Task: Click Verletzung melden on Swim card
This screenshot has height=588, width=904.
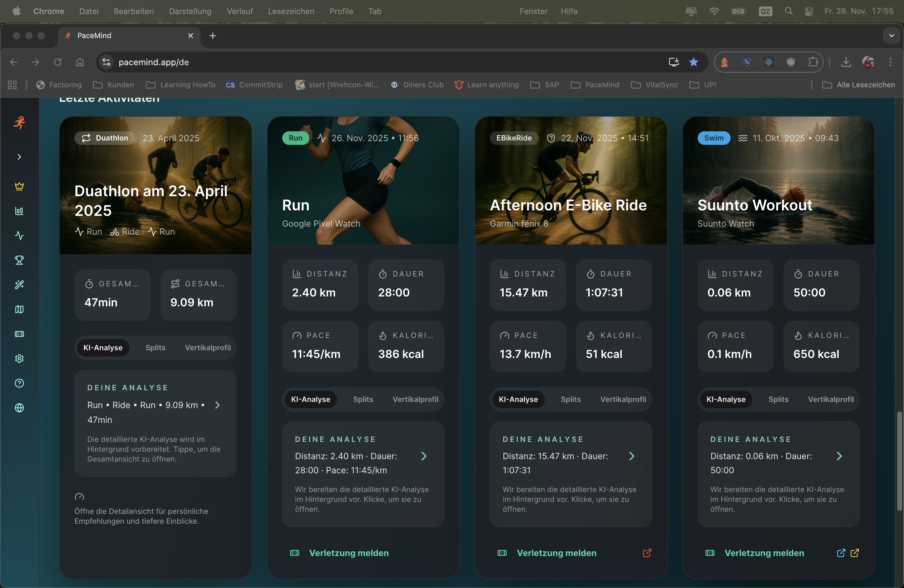Action: [x=764, y=553]
